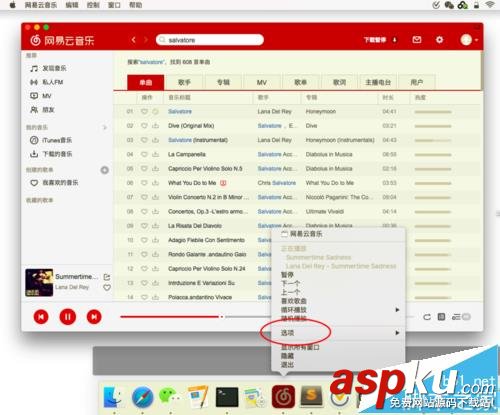The image size is (500, 415).
Task: Switch to the 歌词 tab
Action: [x=339, y=82]
